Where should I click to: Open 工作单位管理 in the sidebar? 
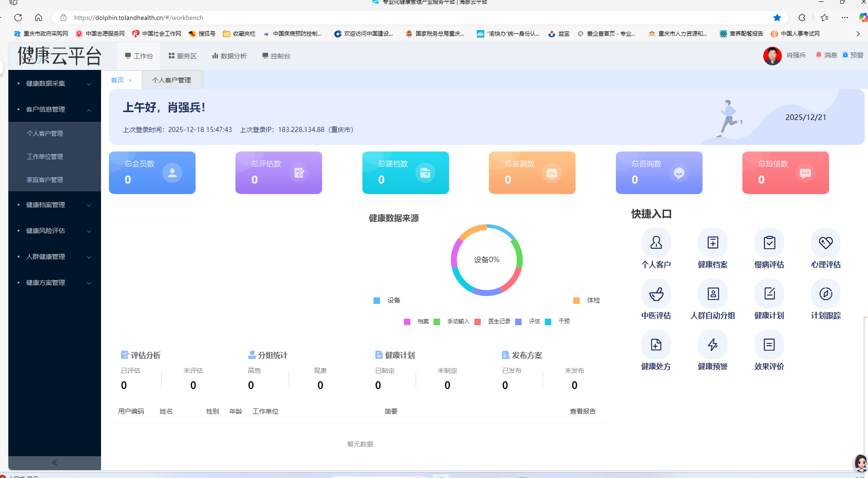coord(45,157)
